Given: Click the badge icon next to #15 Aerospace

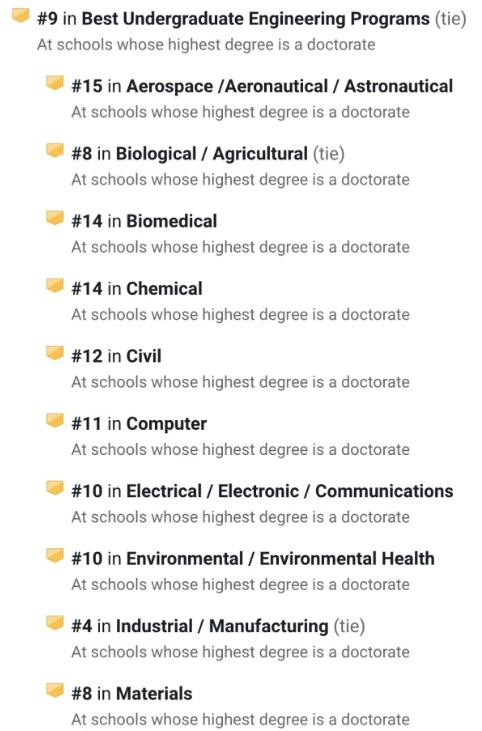Looking at the screenshot, I should click(x=55, y=83).
